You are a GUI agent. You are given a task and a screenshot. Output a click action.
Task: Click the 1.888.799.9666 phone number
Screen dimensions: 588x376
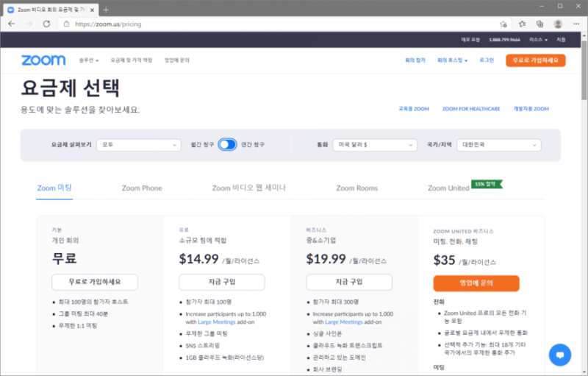coord(504,40)
